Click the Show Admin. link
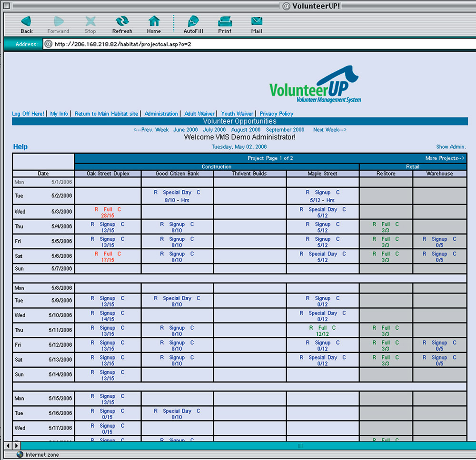The width and height of the screenshot is (476, 460). click(451, 147)
